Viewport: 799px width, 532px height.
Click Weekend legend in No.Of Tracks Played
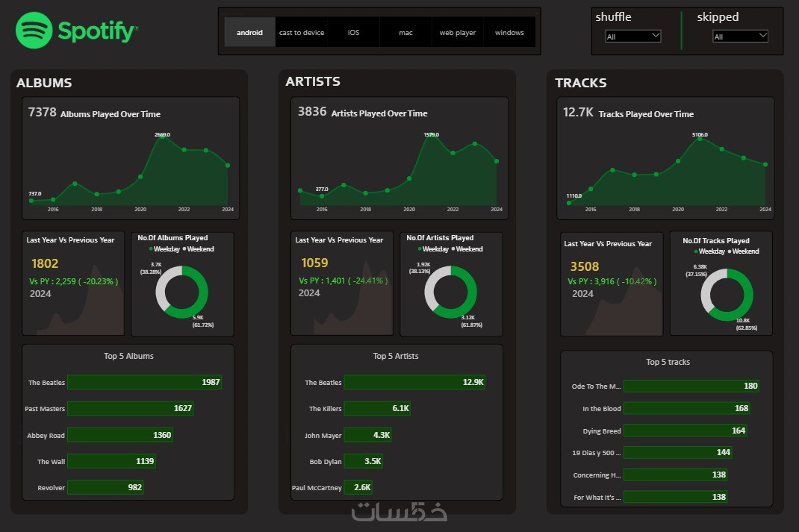point(744,251)
